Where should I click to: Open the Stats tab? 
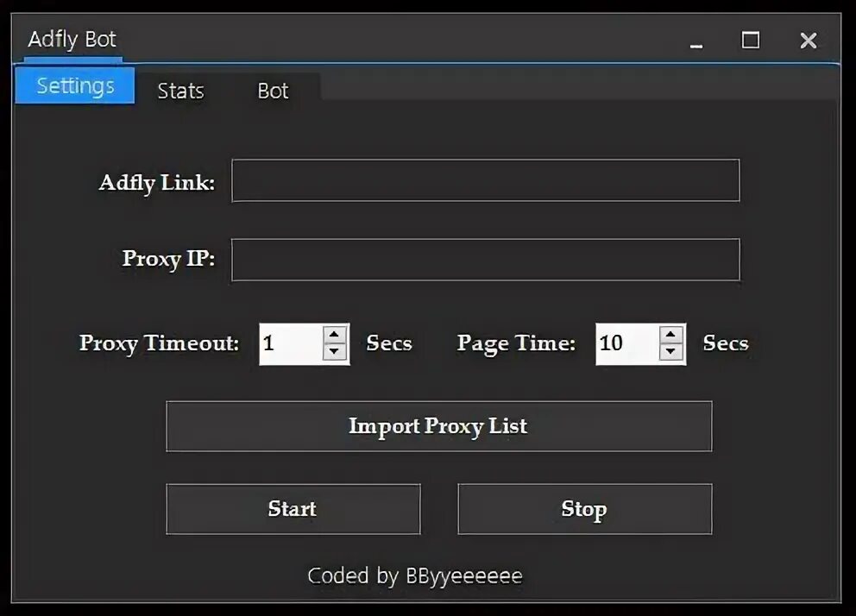(180, 91)
